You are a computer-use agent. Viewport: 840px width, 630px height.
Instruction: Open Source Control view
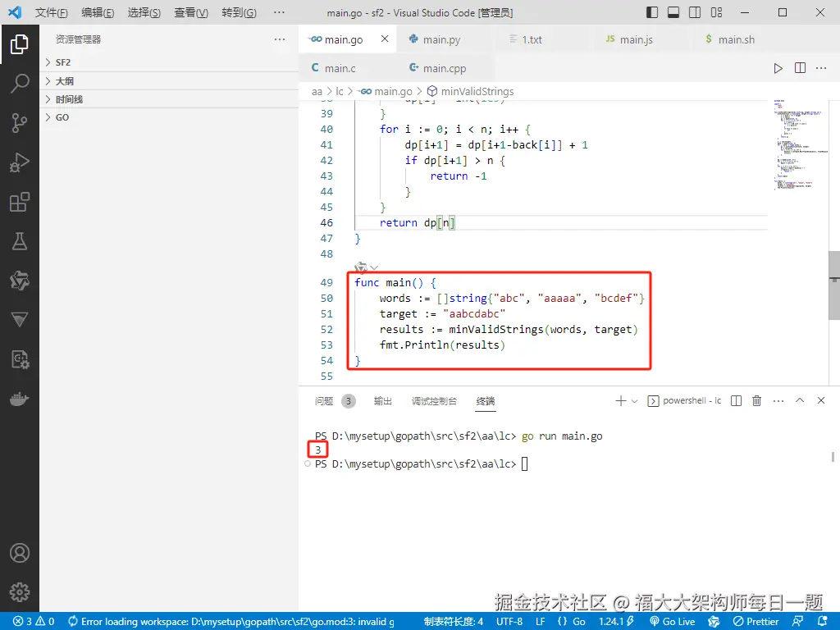20,123
